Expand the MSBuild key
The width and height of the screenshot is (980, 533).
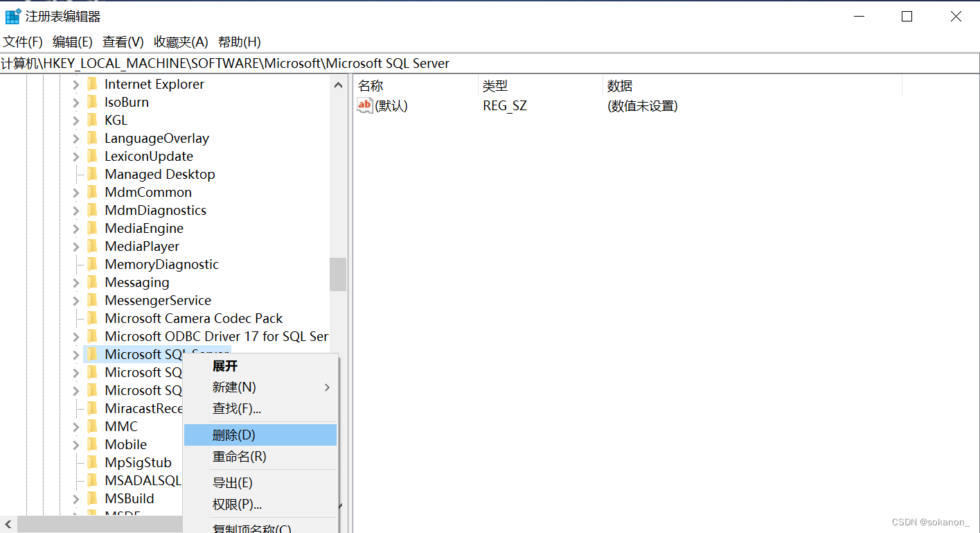click(x=76, y=499)
